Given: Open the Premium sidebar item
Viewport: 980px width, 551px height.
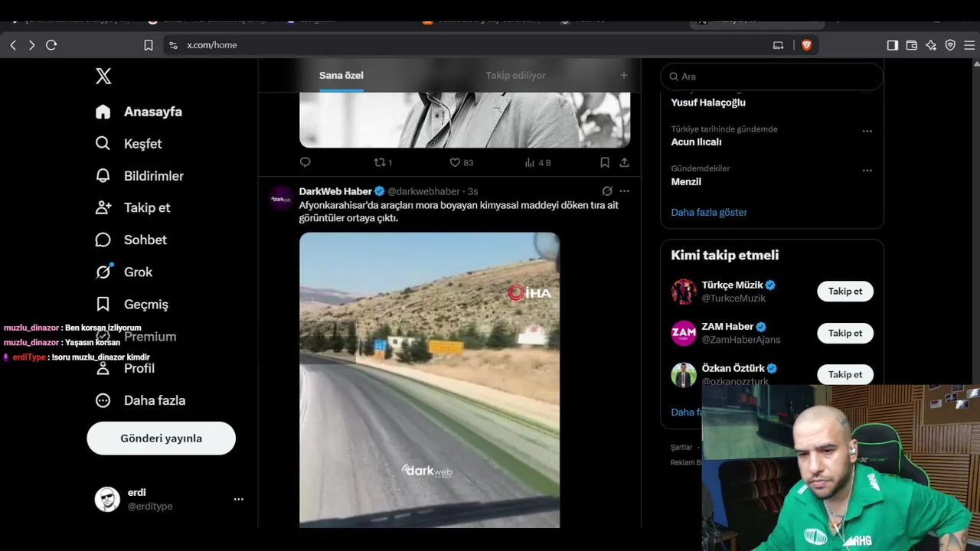Looking at the screenshot, I should [x=136, y=337].
